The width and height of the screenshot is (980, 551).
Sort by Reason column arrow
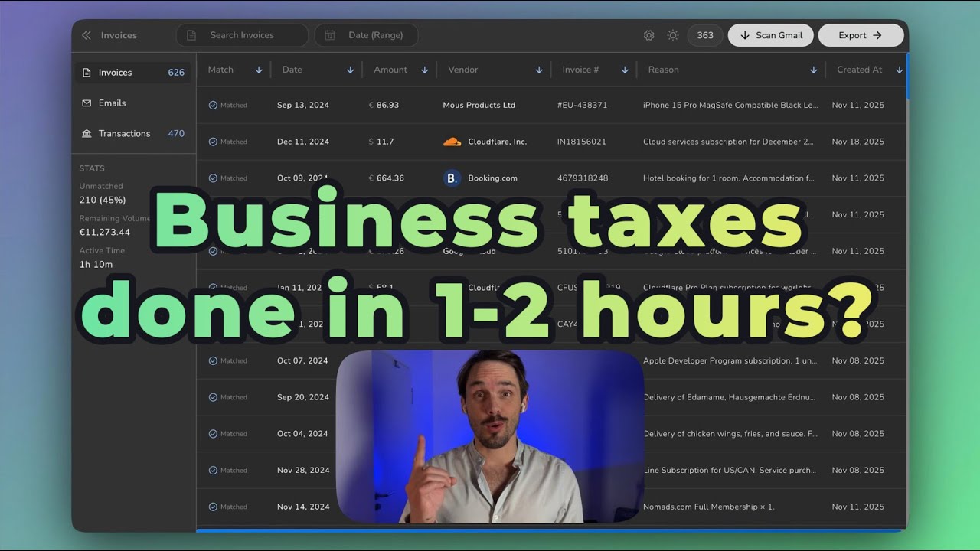813,70
